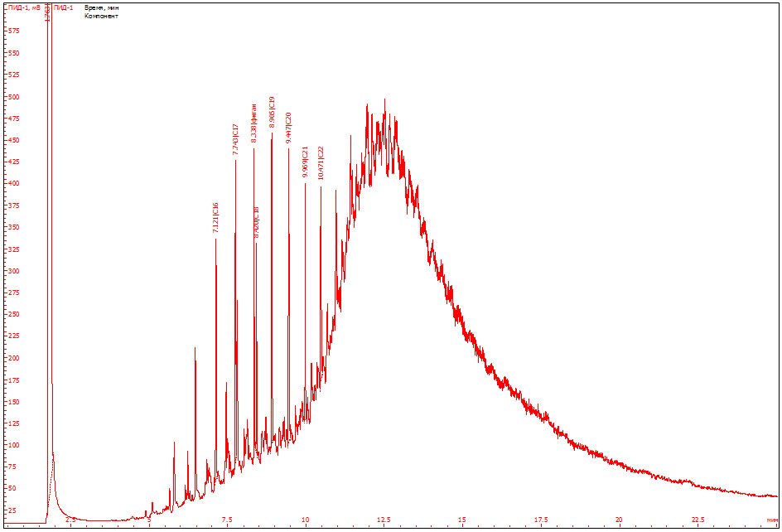This screenshot has height=532, width=782.
Task: Click the C19 peak label at 8.905
Action: [272, 112]
